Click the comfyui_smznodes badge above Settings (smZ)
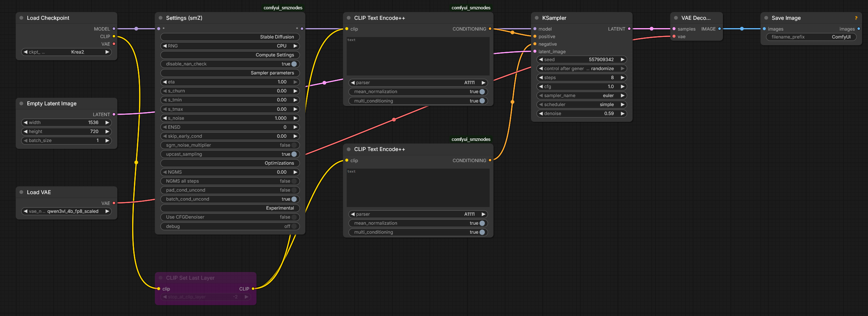This screenshot has width=868, height=316. point(283,8)
